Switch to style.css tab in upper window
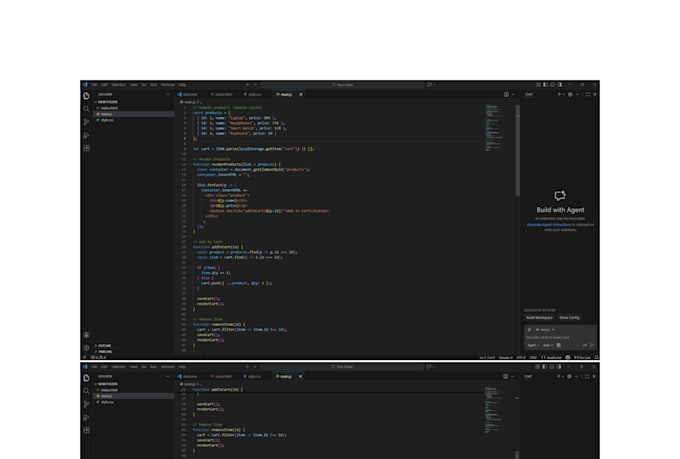Screen dimensions: 680x459 click(x=253, y=94)
